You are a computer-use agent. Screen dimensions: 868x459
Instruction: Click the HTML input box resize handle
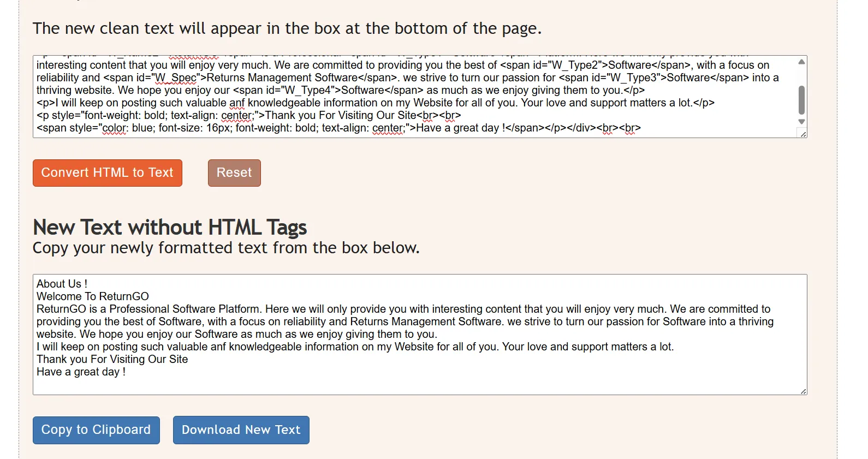point(803,134)
